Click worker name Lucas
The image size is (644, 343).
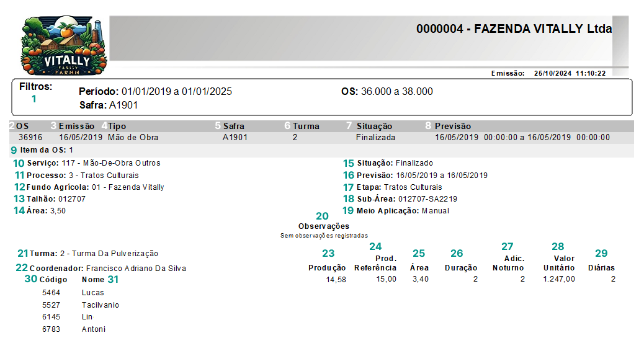click(x=93, y=293)
